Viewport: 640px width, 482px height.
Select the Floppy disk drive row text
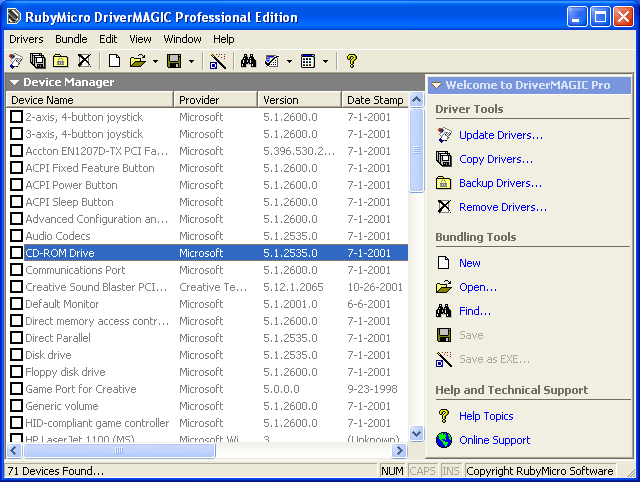pos(65,372)
